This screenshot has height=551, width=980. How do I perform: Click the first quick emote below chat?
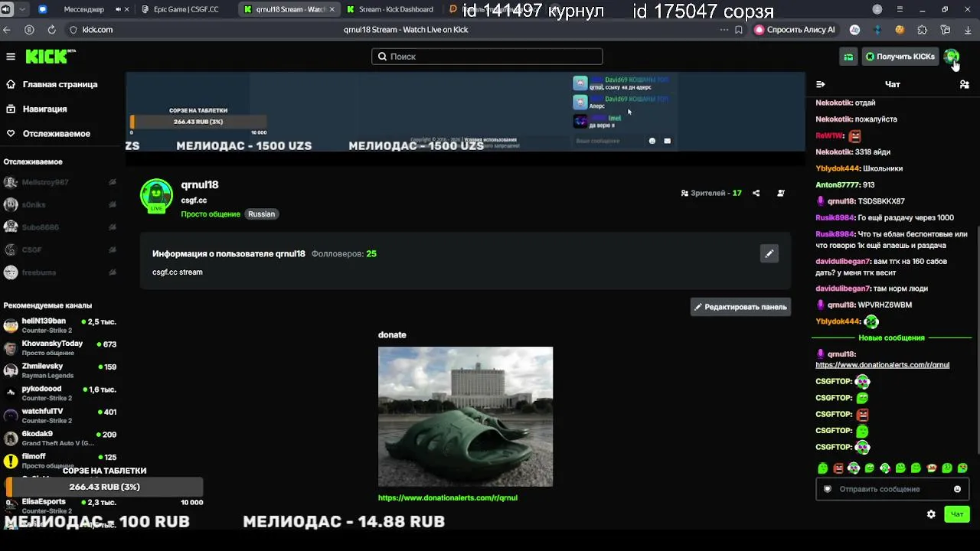tap(823, 468)
